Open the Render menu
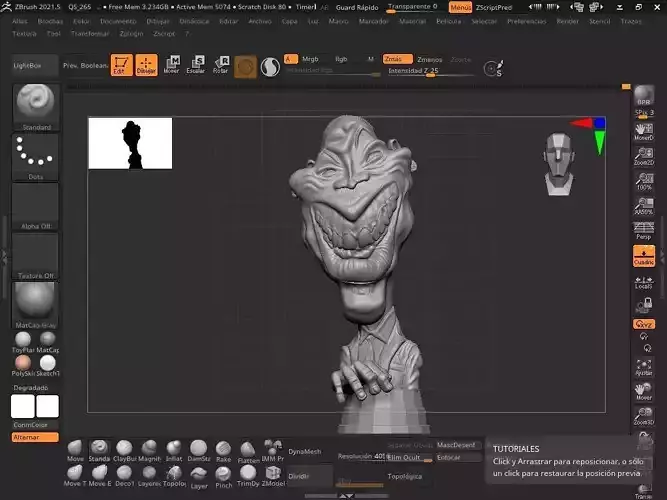This screenshot has height=500, width=667. point(567,21)
